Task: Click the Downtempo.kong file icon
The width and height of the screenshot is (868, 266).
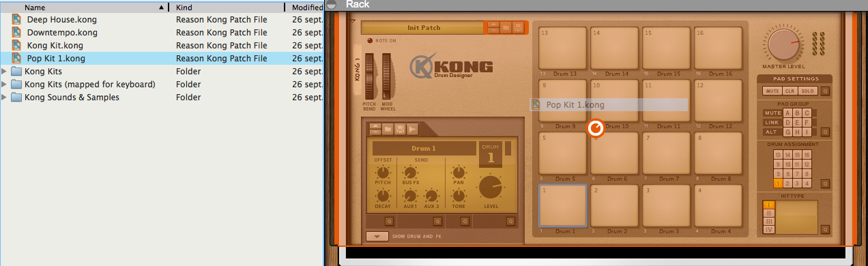Action: point(16,33)
